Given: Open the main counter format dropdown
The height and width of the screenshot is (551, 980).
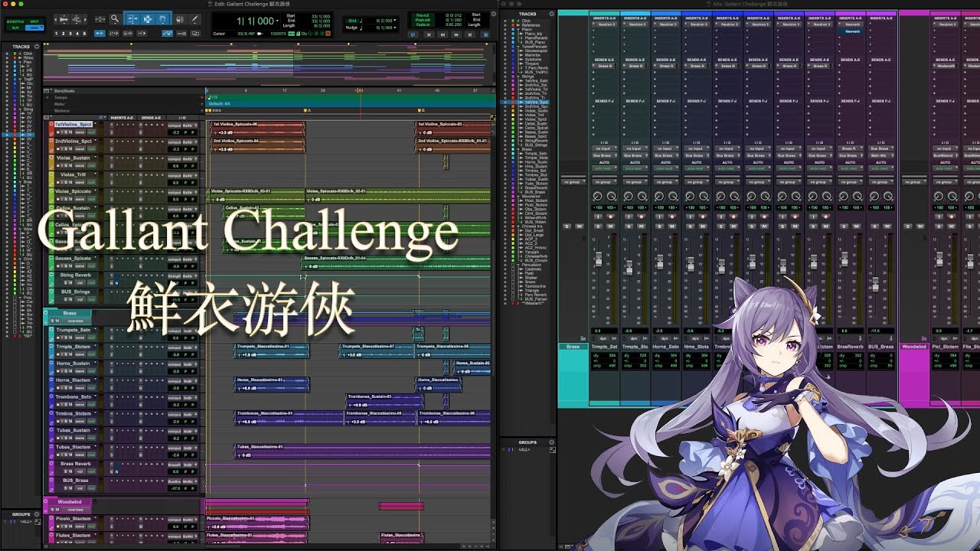Looking at the screenshot, I should tap(277, 21).
